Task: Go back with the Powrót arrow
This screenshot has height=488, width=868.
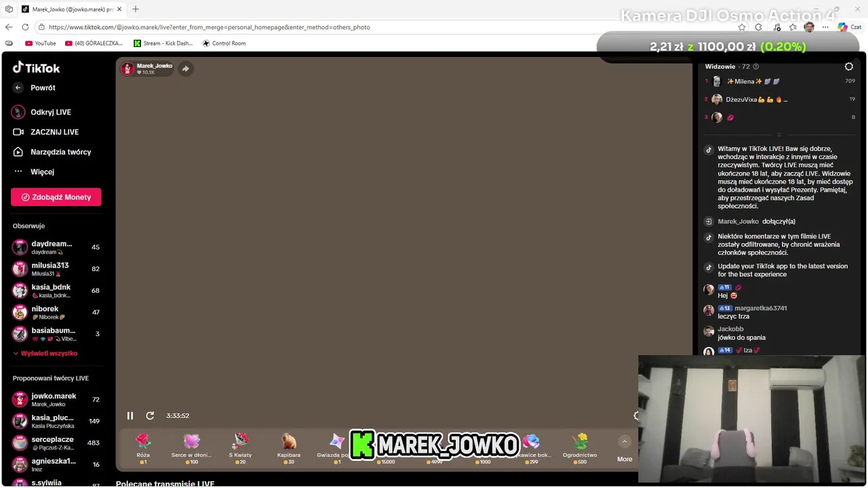Action: [x=18, y=87]
